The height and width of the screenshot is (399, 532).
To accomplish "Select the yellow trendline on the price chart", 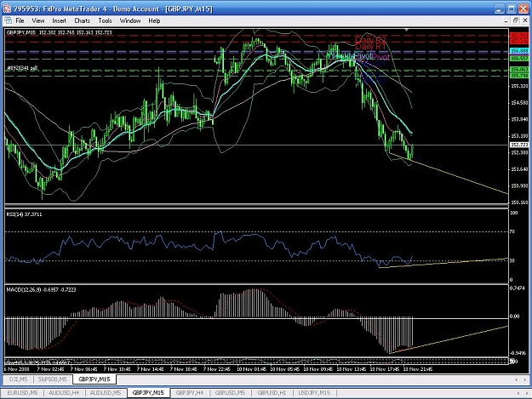I will tap(458, 176).
